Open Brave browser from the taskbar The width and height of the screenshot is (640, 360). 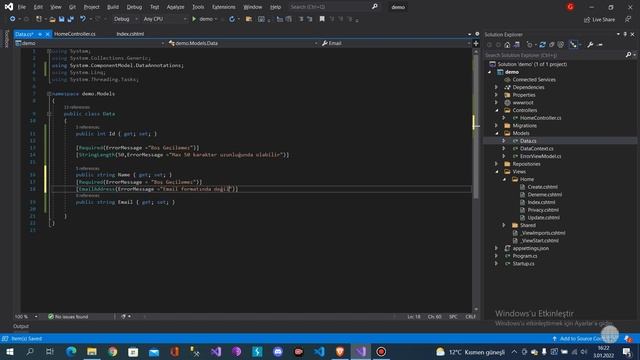[340, 351]
